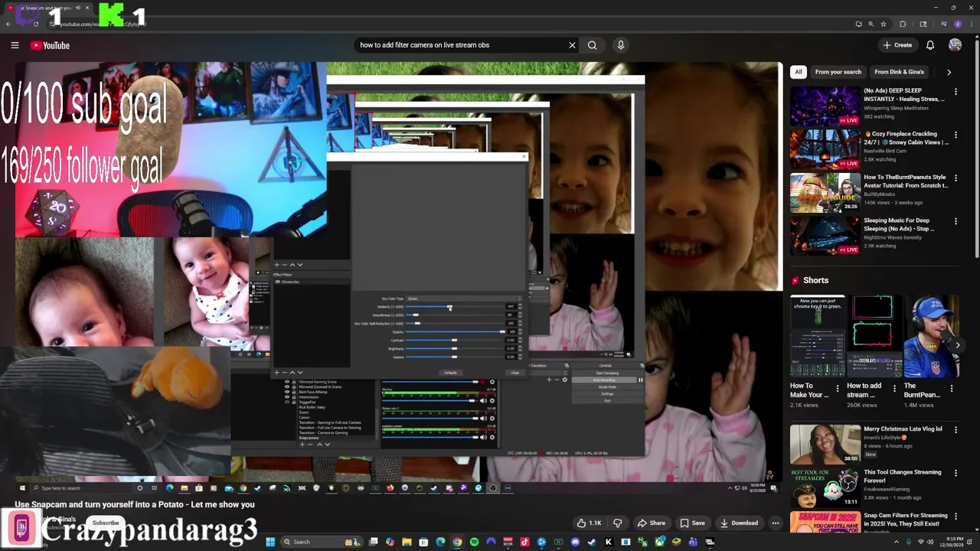The height and width of the screenshot is (551, 980).
Task: Open menu for How to add stream short
Action: (x=894, y=389)
